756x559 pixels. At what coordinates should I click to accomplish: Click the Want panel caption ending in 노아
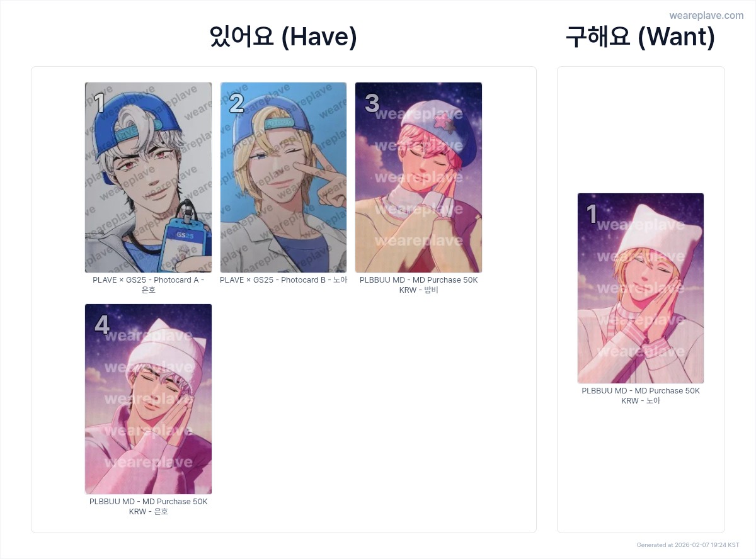641,395
